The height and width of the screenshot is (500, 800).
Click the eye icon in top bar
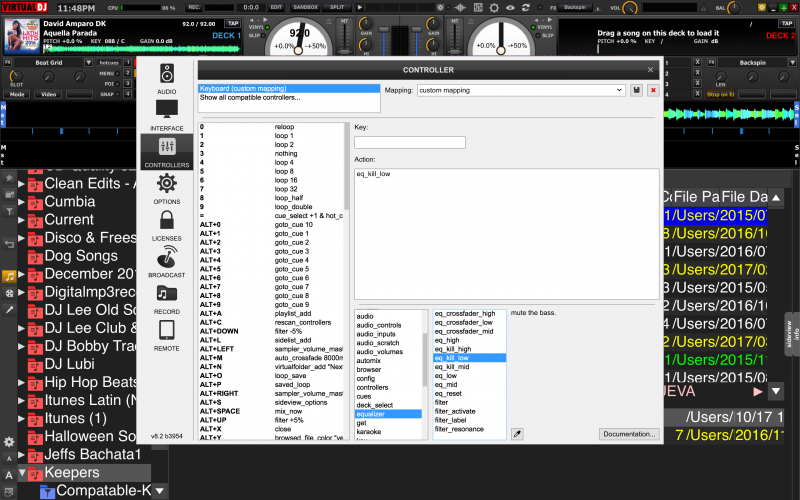click(510, 7)
